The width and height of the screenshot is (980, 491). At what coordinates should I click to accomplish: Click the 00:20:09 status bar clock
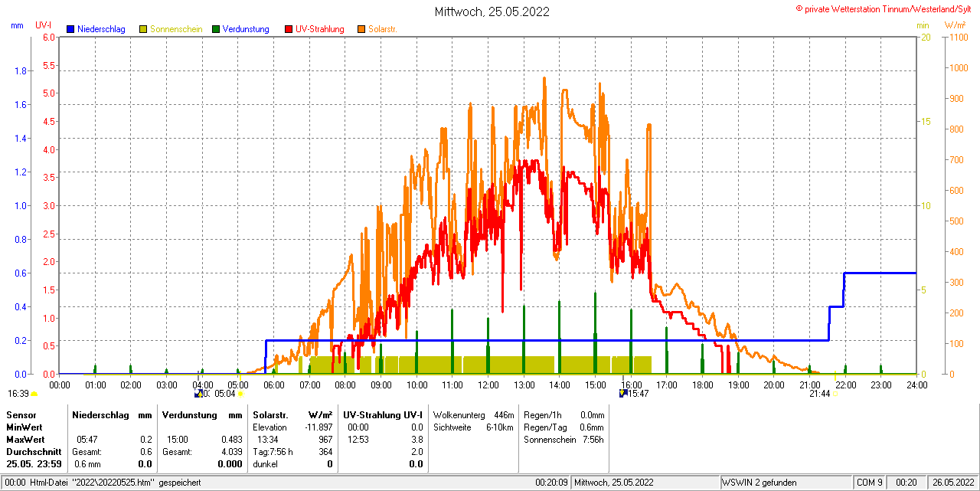point(551,483)
